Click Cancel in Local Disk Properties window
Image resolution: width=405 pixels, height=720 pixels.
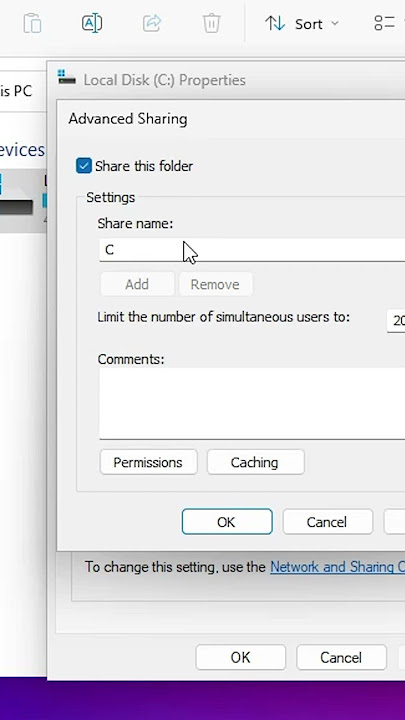click(341, 658)
